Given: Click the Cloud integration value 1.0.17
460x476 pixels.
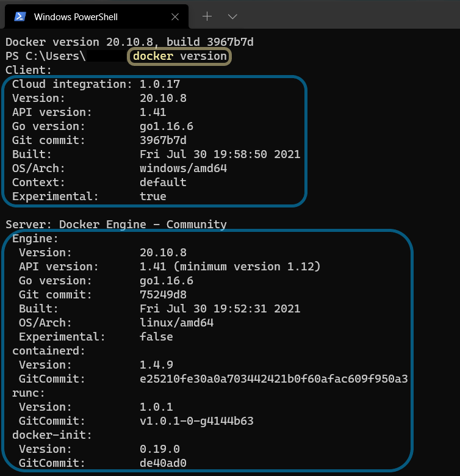Looking at the screenshot, I should [160, 84].
